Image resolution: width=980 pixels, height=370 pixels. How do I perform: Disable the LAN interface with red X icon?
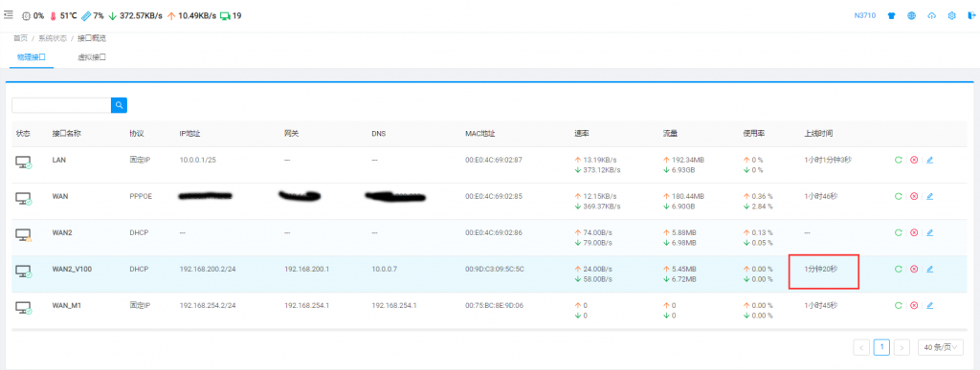[914, 160]
